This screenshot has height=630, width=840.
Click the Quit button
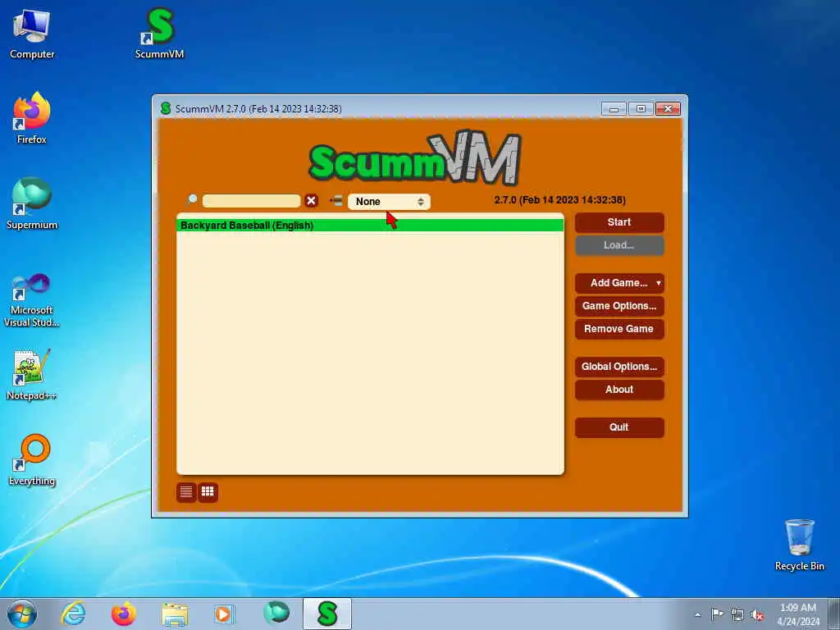pos(619,427)
